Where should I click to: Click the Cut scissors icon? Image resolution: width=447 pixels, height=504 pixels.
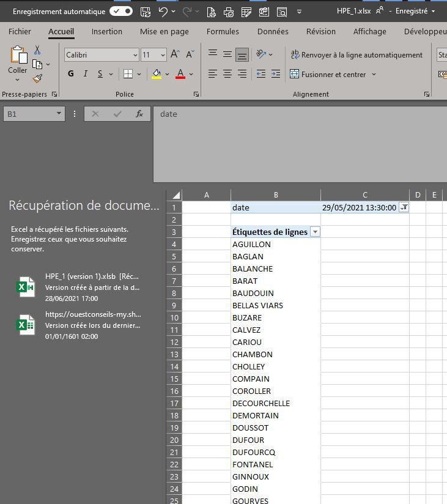tap(37, 50)
